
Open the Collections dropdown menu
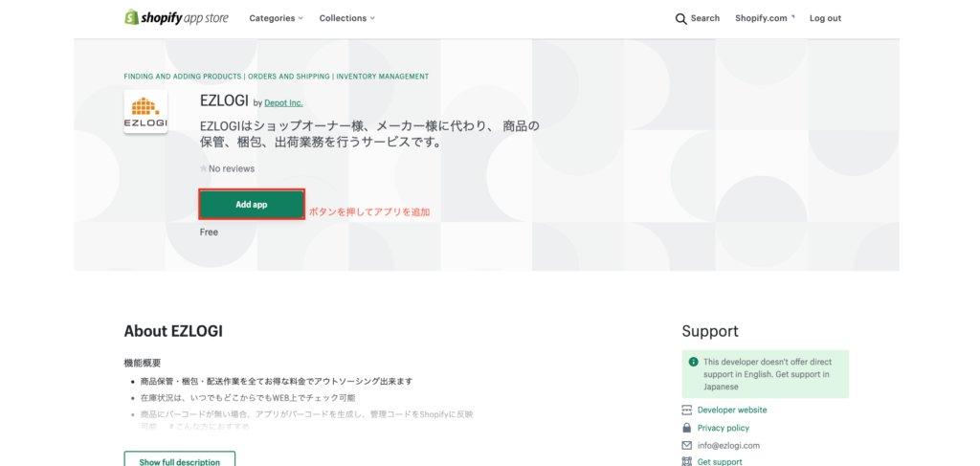coord(346,18)
